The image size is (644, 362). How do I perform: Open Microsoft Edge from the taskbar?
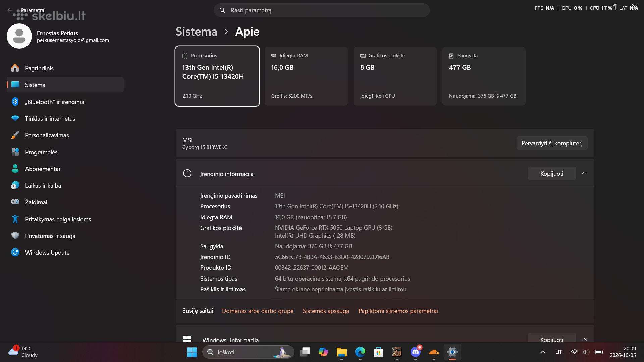[x=360, y=352]
